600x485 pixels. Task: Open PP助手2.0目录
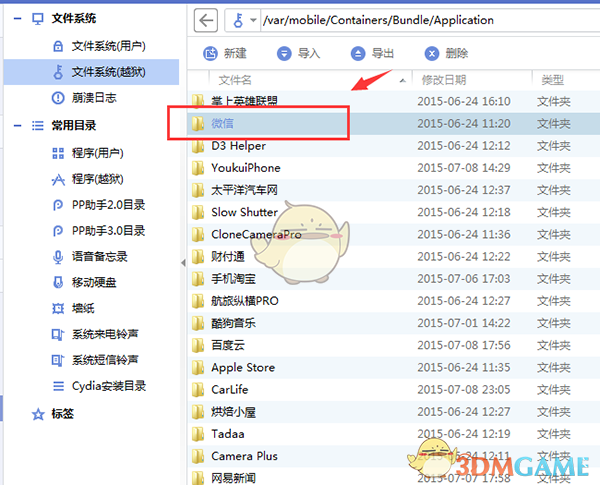pyautogui.click(x=109, y=205)
